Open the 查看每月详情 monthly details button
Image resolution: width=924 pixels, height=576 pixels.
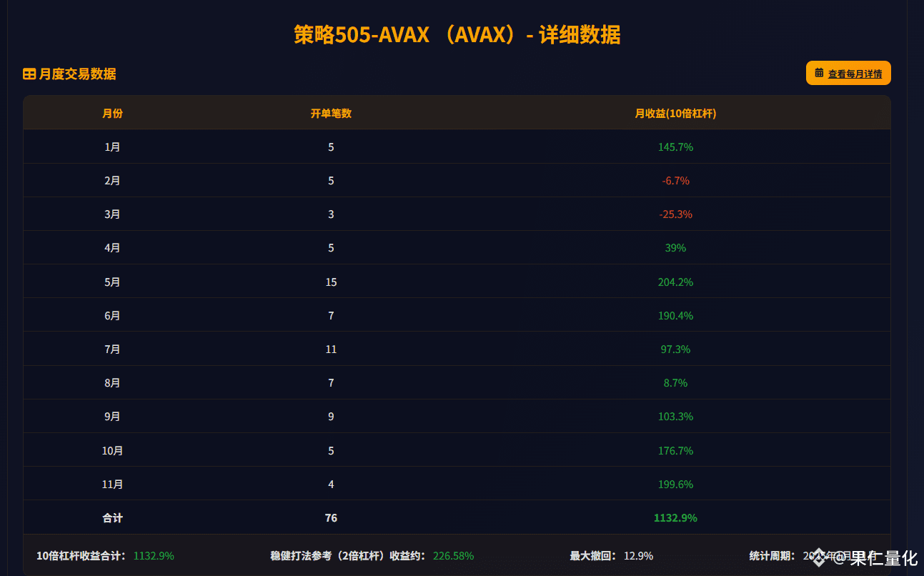coord(848,73)
